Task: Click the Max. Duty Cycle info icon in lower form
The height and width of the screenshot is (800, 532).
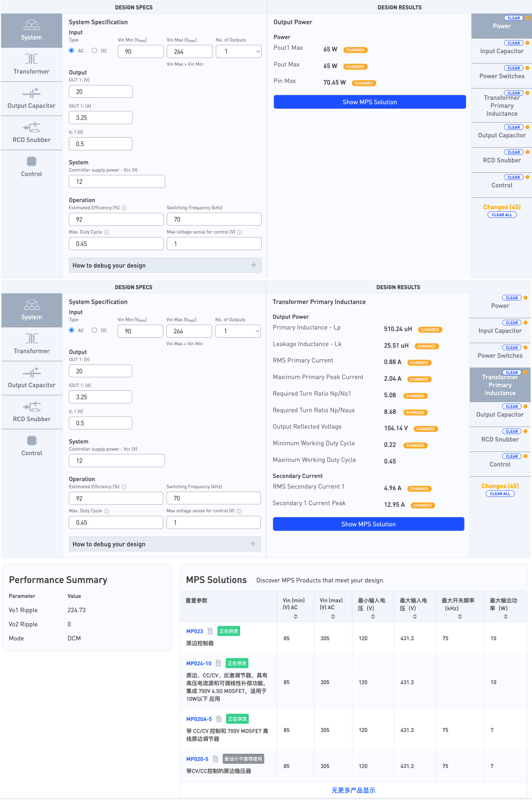Action: pyautogui.click(x=106, y=511)
